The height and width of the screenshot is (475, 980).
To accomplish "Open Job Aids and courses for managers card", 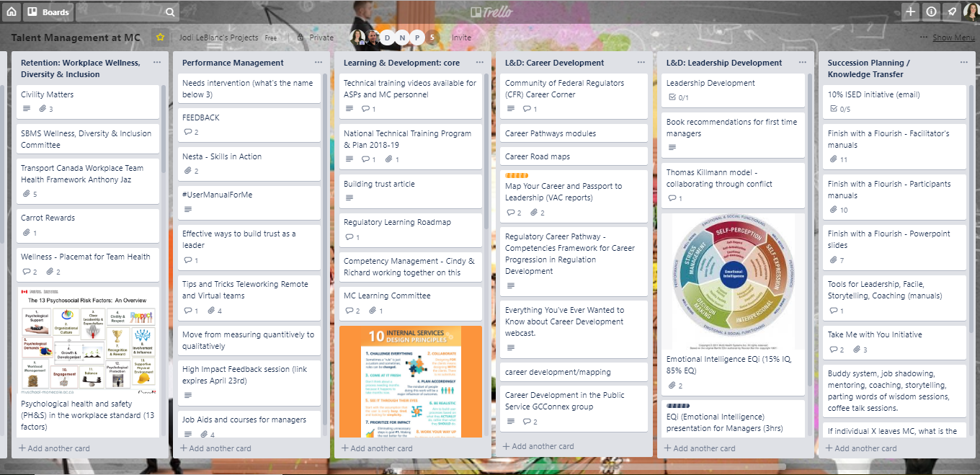I will pyautogui.click(x=249, y=425).
